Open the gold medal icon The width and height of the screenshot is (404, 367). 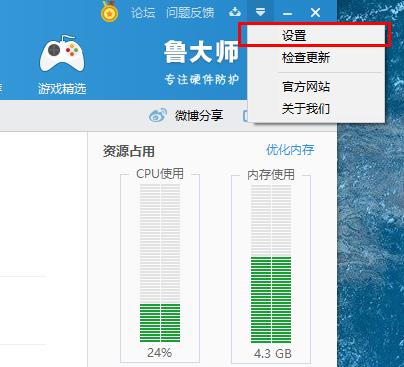109,11
